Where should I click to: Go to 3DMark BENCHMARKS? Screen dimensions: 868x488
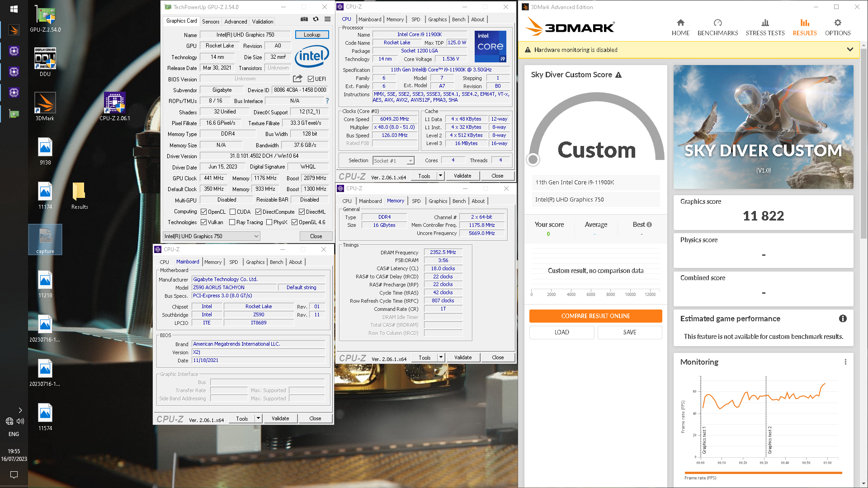pyautogui.click(x=717, y=28)
